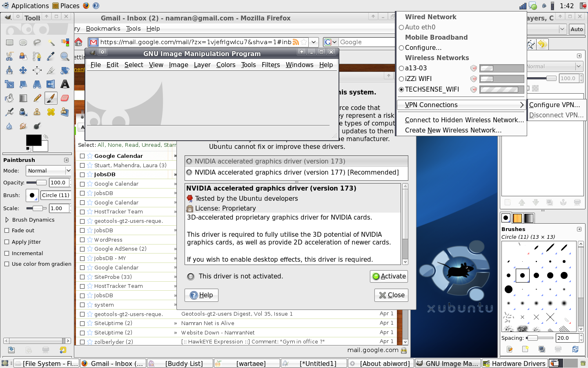The height and width of the screenshot is (368, 588).
Task: Open the paintbrush Mode dropdown
Action: [49, 171]
